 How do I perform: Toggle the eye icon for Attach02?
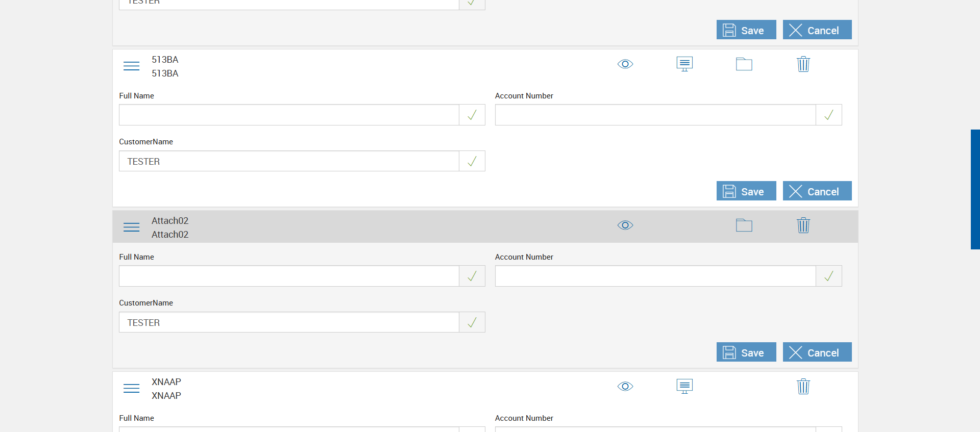(625, 225)
